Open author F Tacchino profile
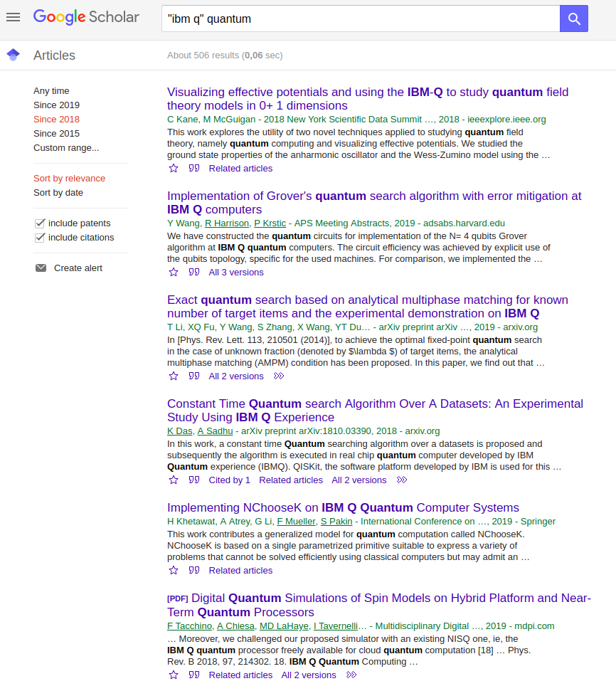The height and width of the screenshot is (686, 616). click(189, 626)
